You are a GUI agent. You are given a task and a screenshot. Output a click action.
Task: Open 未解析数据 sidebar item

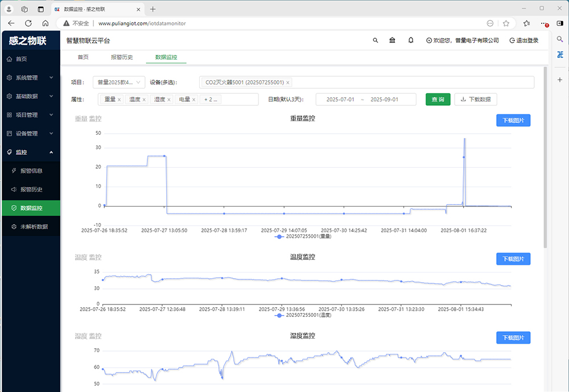tap(34, 226)
